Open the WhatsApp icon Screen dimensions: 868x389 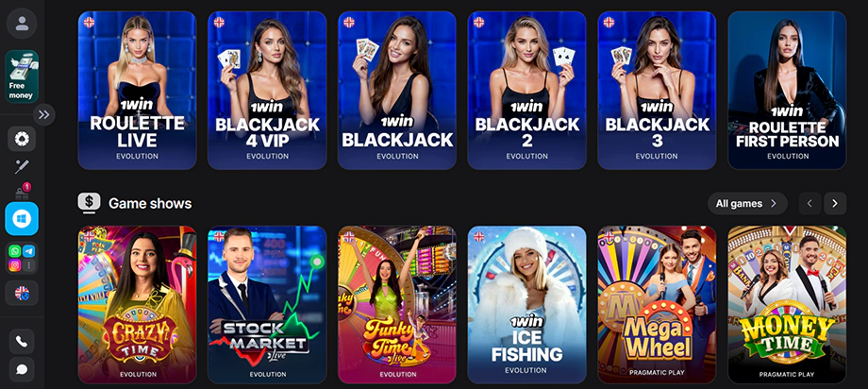(x=15, y=251)
